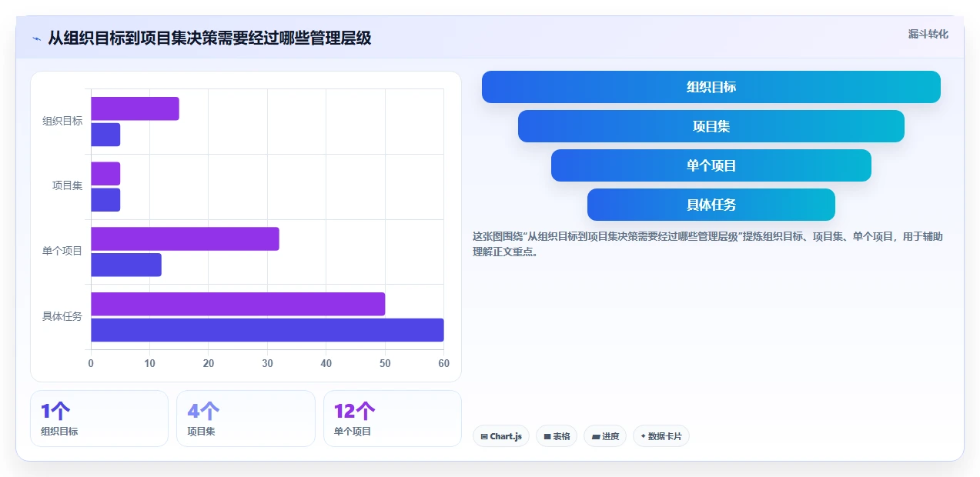The height and width of the screenshot is (477, 980).
Task: Click the blue 项目集 bar
Action: 105,200
